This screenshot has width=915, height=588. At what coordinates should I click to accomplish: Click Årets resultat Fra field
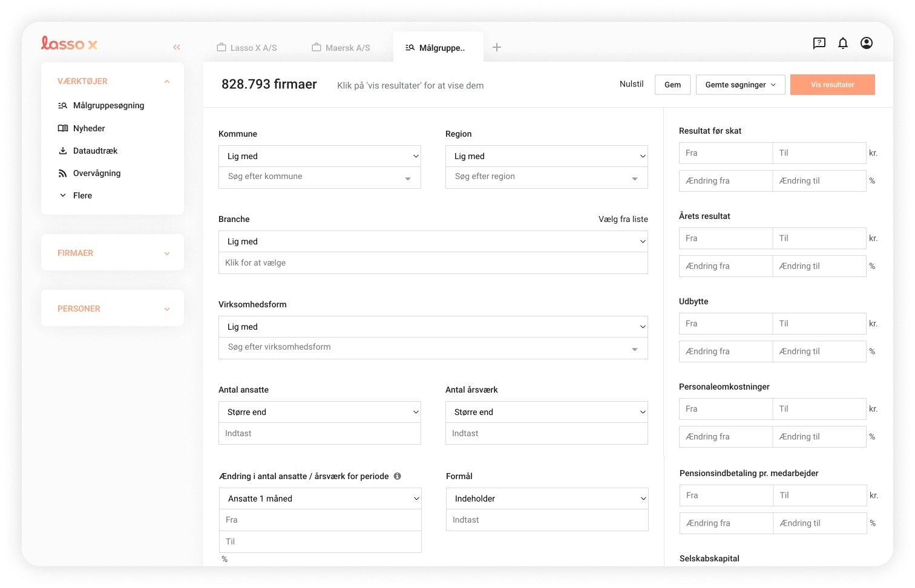(726, 238)
